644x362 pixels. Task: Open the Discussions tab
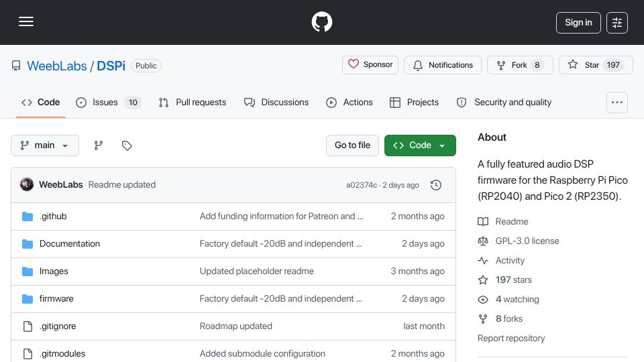click(276, 102)
